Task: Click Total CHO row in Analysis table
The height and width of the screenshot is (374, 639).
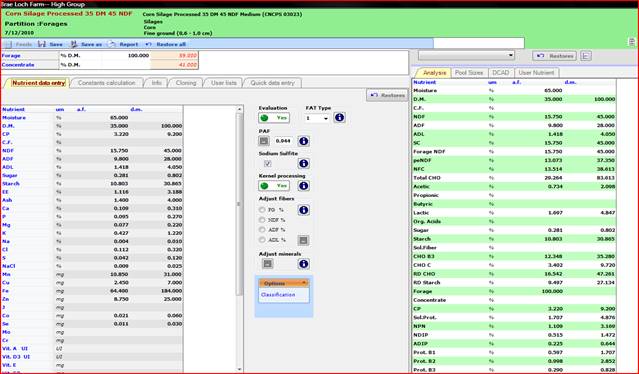Action: [x=514, y=178]
